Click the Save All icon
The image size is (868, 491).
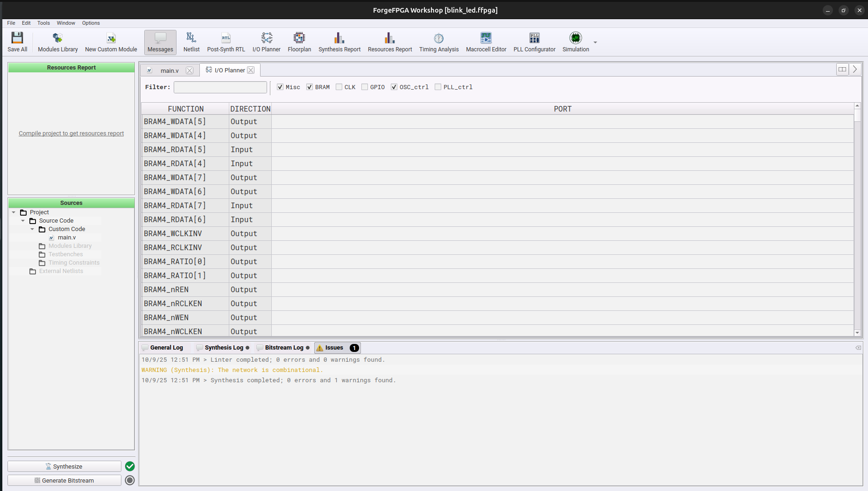17,42
